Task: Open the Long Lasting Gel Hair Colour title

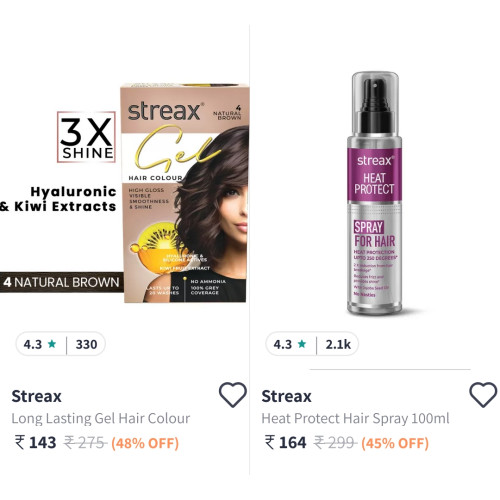Action: [101, 418]
